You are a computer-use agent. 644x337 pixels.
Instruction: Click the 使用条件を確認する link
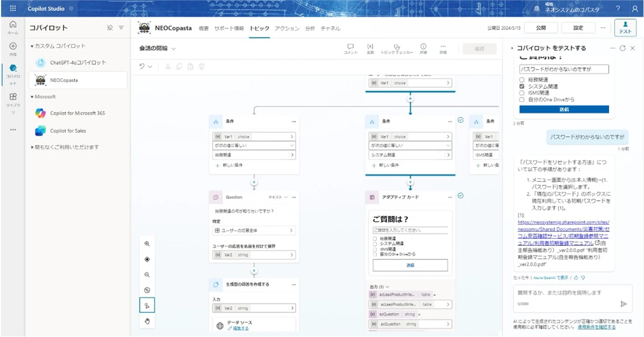600,327
